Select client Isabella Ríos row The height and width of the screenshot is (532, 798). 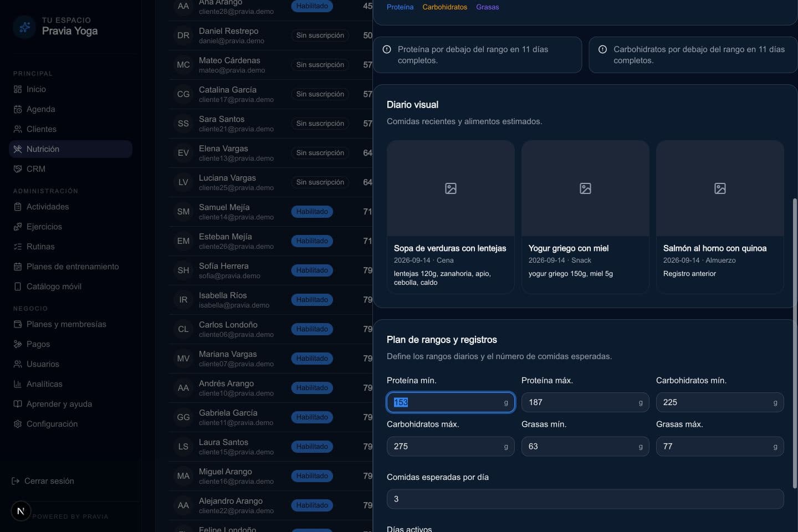click(x=270, y=300)
